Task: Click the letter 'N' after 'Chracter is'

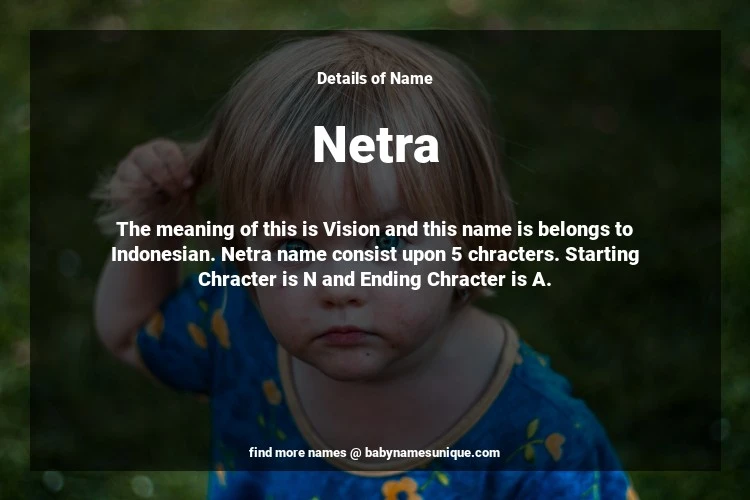Action: pyautogui.click(x=309, y=279)
